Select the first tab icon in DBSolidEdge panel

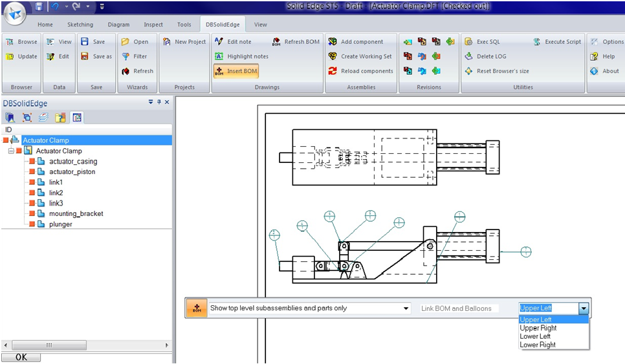10,117
